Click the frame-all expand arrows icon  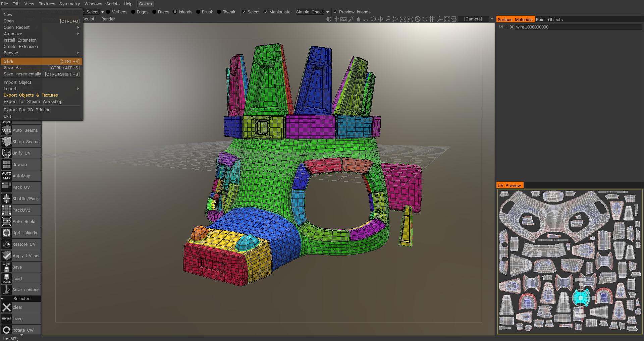point(447,19)
